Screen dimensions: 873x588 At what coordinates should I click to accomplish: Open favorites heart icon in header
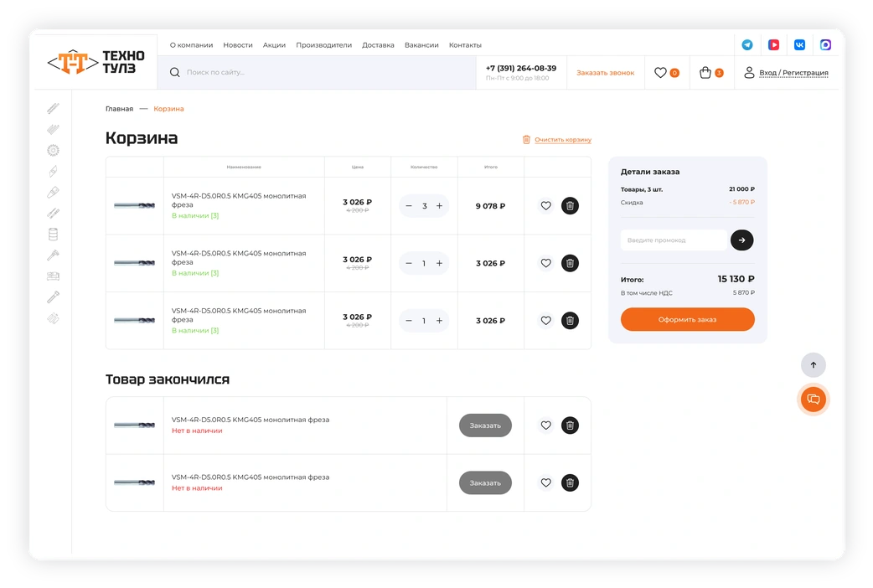660,72
